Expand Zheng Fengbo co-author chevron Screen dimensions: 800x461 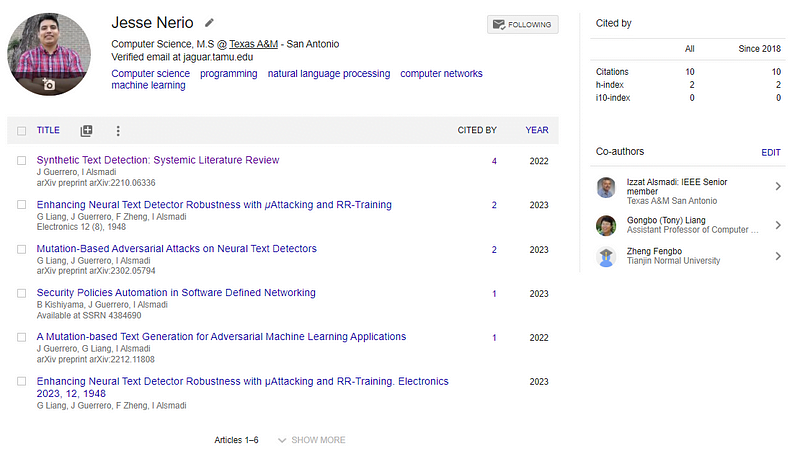point(778,256)
